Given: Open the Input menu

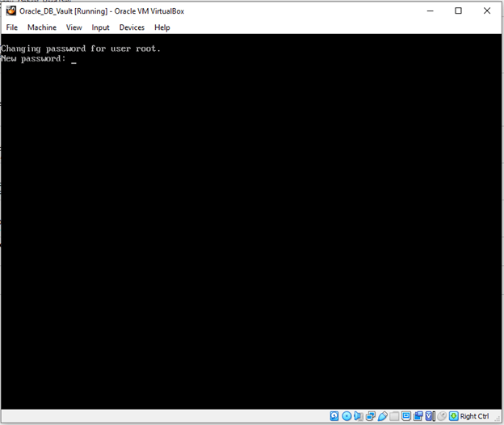Looking at the screenshot, I should click(100, 27).
